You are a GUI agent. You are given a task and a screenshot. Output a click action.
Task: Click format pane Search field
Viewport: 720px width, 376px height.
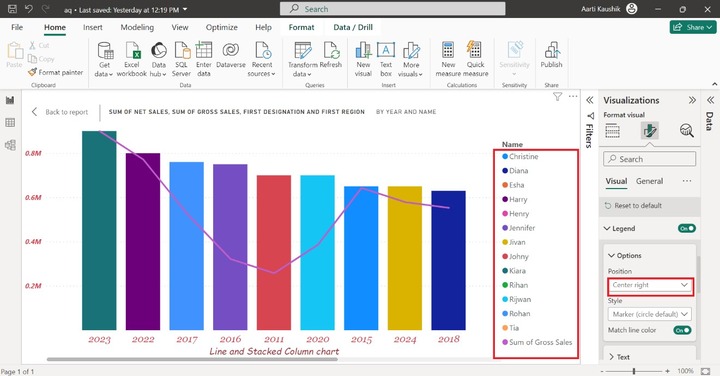click(x=650, y=159)
